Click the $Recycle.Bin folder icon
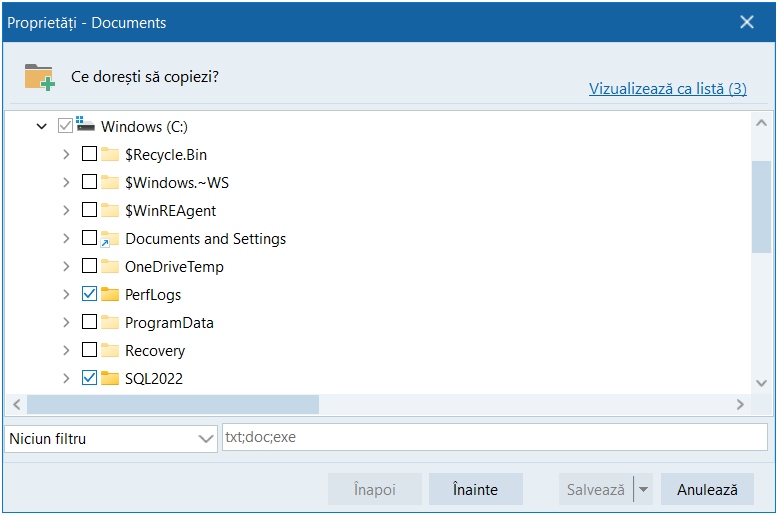The width and height of the screenshot is (779, 516). (x=110, y=155)
